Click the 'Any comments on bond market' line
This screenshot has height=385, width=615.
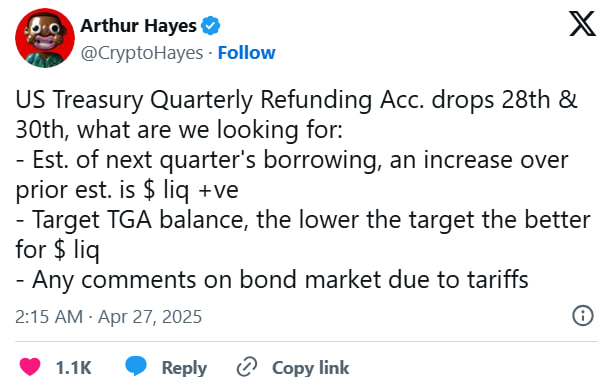point(272,280)
